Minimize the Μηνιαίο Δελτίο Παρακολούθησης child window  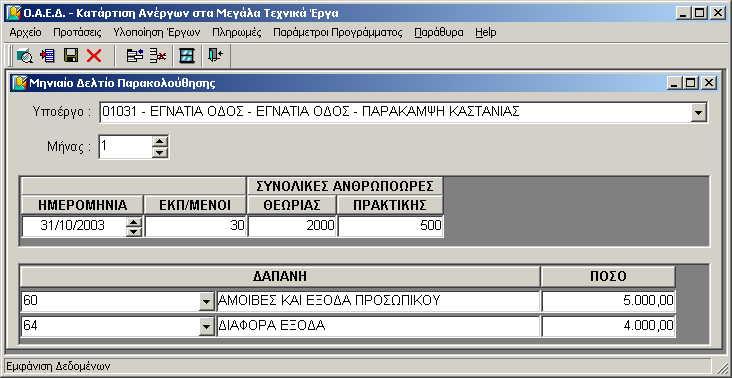point(674,83)
